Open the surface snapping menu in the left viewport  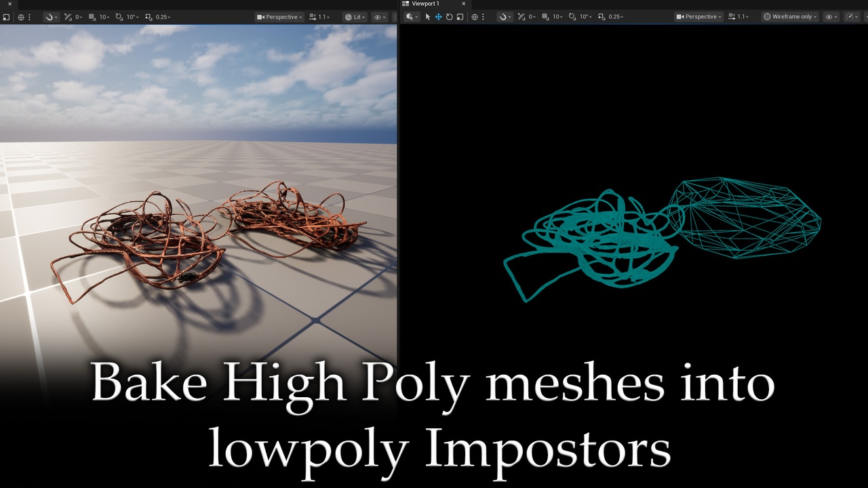[x=52, y=17]
